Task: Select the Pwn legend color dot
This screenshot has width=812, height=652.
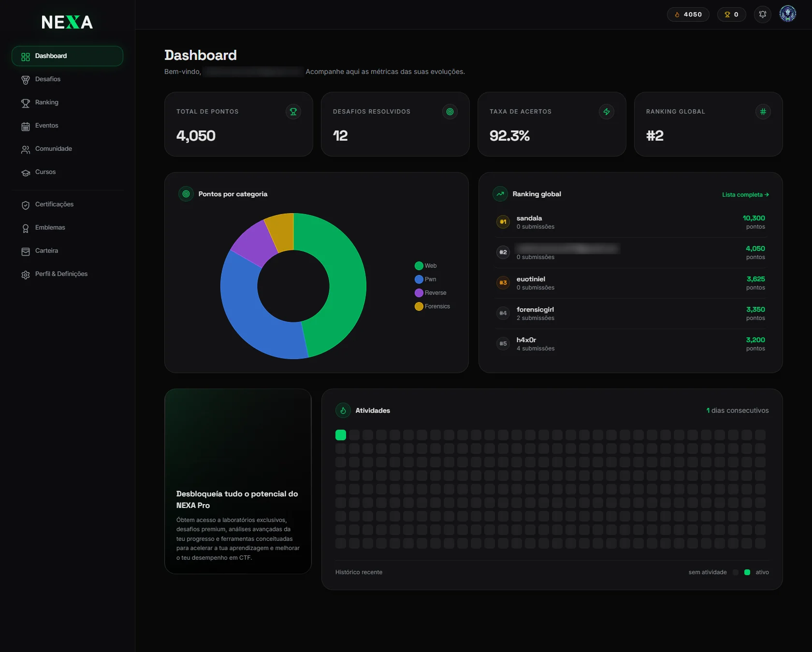Action: click(419, 279)
